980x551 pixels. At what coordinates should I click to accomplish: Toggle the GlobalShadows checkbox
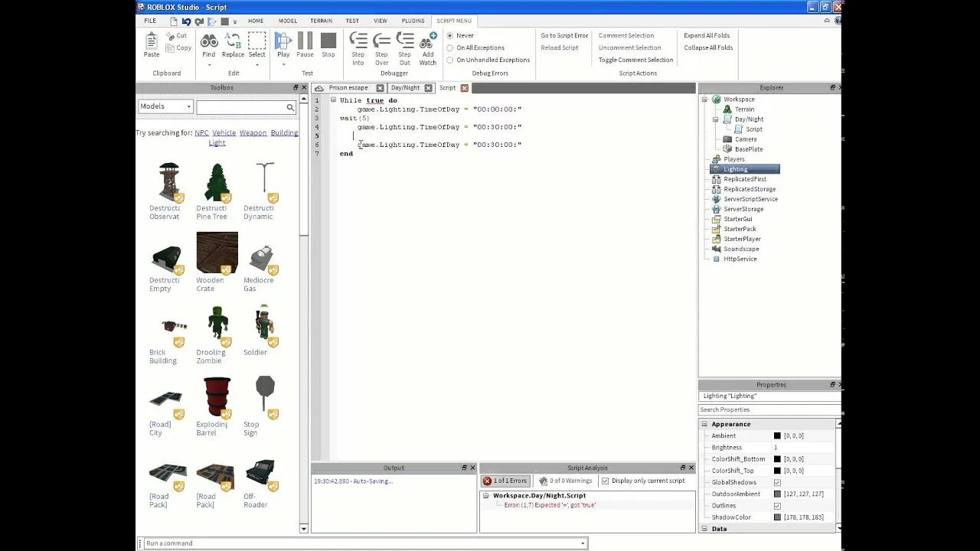pos(777,482)
